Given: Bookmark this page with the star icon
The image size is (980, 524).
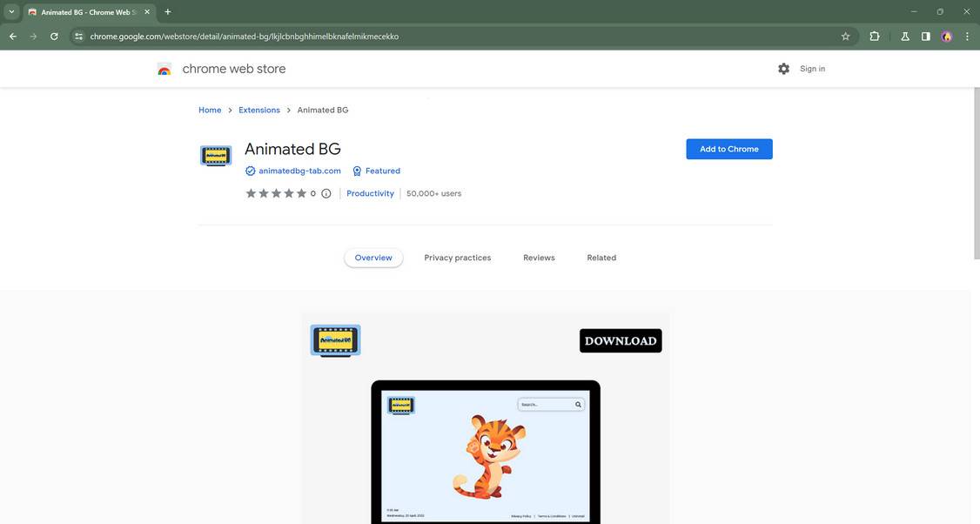Looking at the screenshot, I should click(x=846, y=37).
